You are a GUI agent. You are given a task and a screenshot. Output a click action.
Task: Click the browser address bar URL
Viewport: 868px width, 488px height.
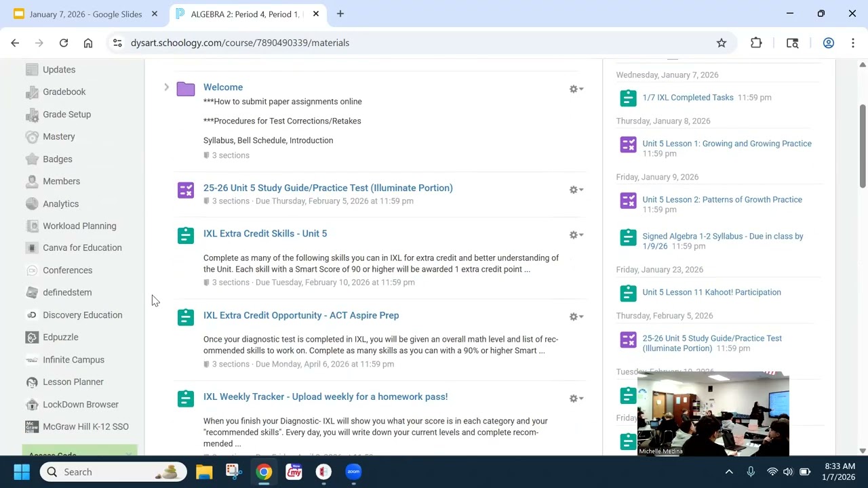tap(240, 43)
